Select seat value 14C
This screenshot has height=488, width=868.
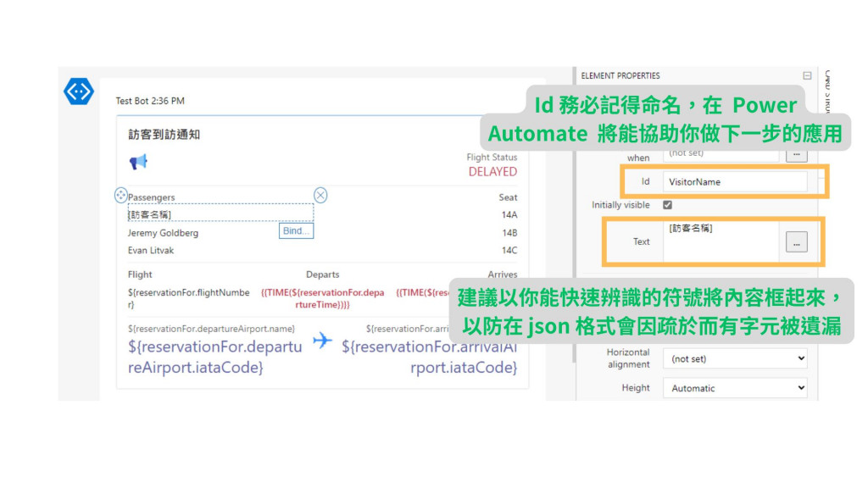pos(509,250)
